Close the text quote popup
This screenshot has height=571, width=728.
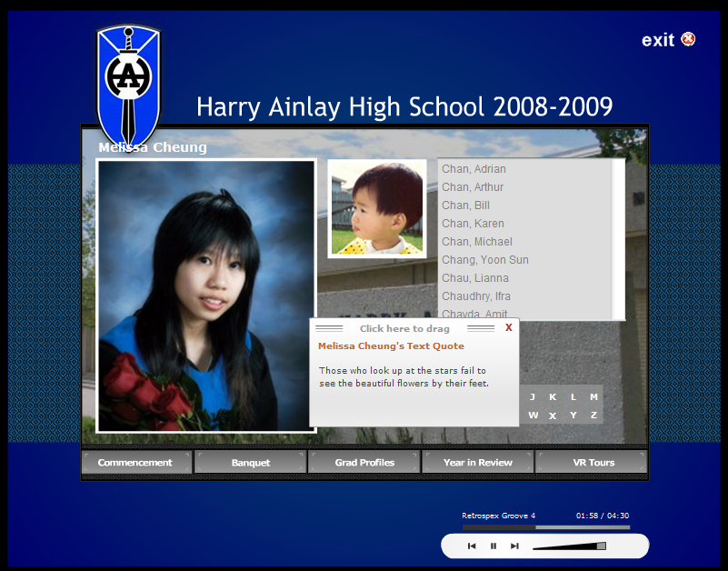point(509,327)
